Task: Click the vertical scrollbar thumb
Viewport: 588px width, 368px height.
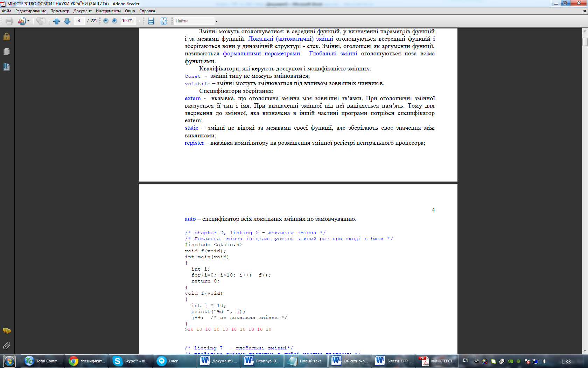Action: coord(585,42)
